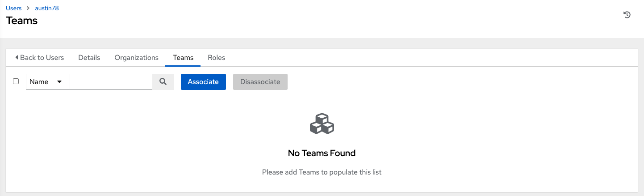Image resolution: width=644 pixels, height=196 pixels.
Task: Switch to the Roles tab
Action: (x=217, y=57)
